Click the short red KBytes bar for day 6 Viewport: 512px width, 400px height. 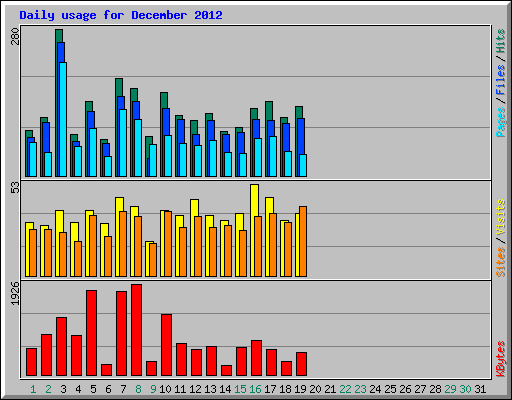pos(106,370)
